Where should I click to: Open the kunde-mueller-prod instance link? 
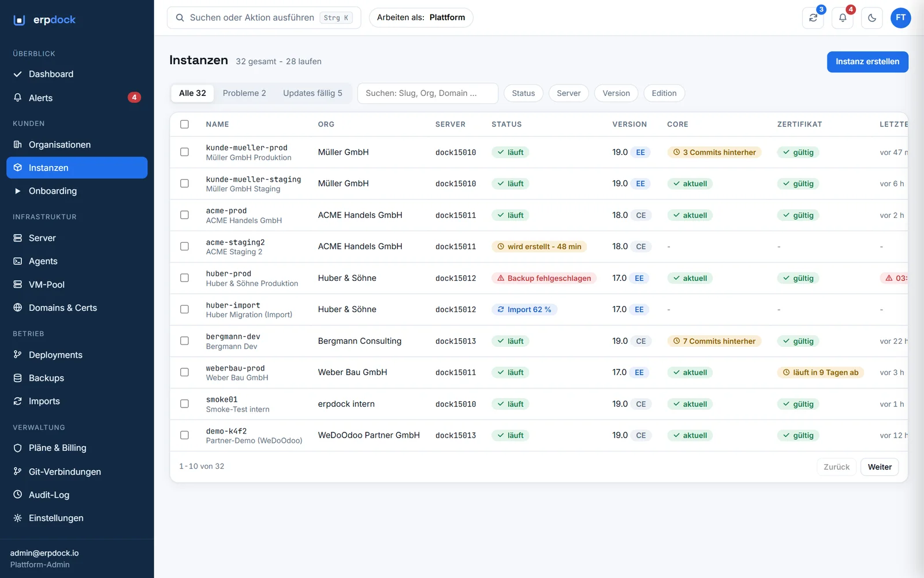coord(247,148)
